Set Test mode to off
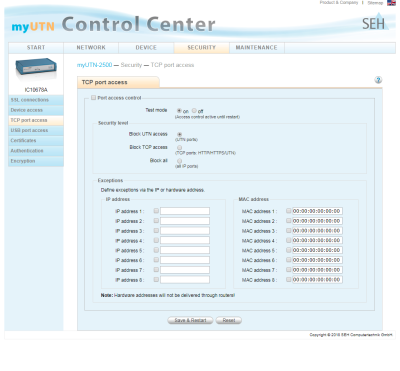 pyautogui.click(x=194, y=111)
